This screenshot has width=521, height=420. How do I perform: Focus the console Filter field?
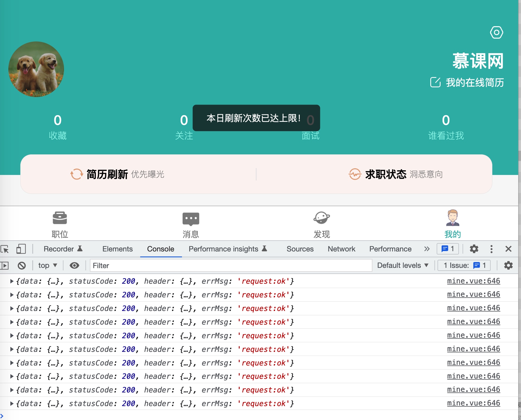pos(231,266)
